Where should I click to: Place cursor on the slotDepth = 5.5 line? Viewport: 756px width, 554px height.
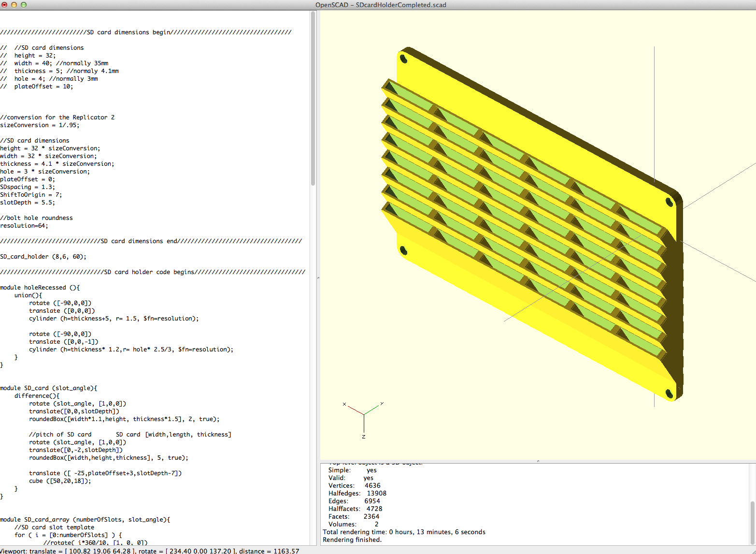[28, 203]
